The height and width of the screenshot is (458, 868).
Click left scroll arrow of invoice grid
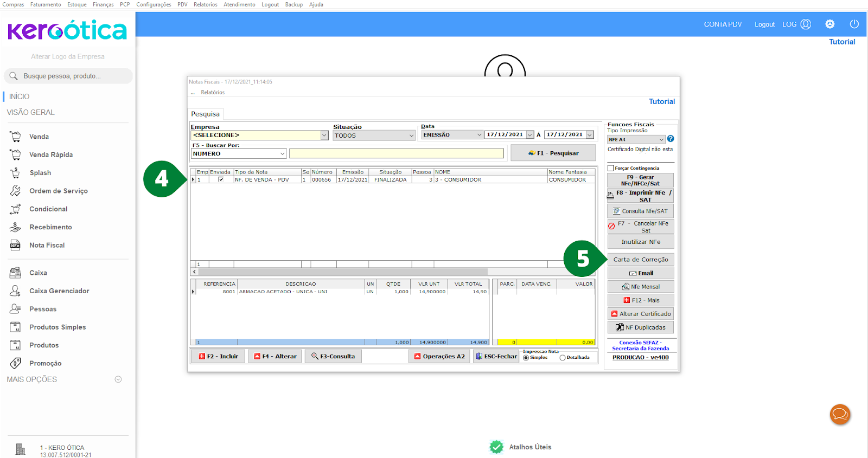click(194, 272)
